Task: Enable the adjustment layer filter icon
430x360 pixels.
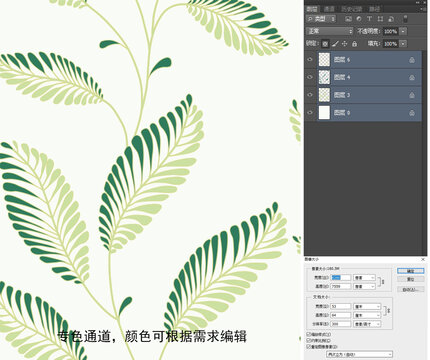Action: click(x=359, y=19)
